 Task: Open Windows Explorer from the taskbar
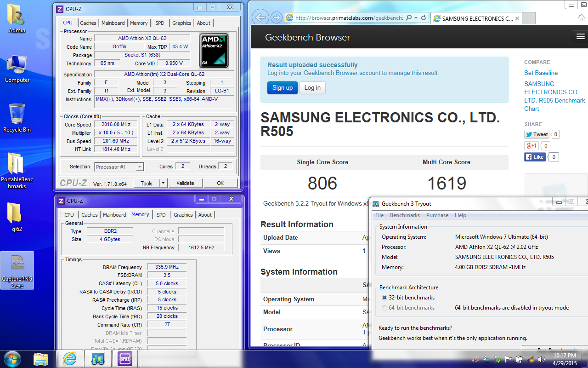41,359
